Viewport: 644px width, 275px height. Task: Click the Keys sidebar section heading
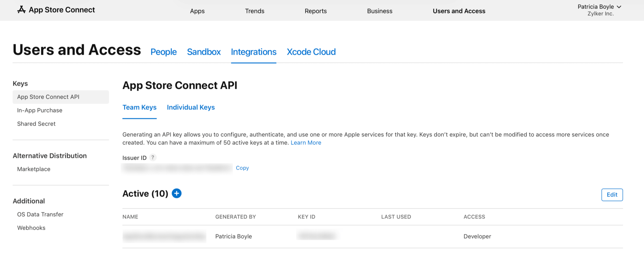pos(20,84)
